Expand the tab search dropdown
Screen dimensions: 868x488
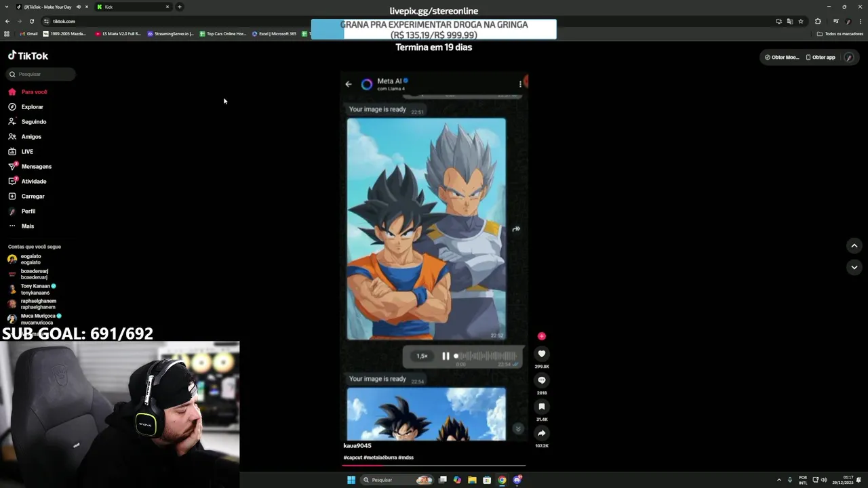coord(6,7)
